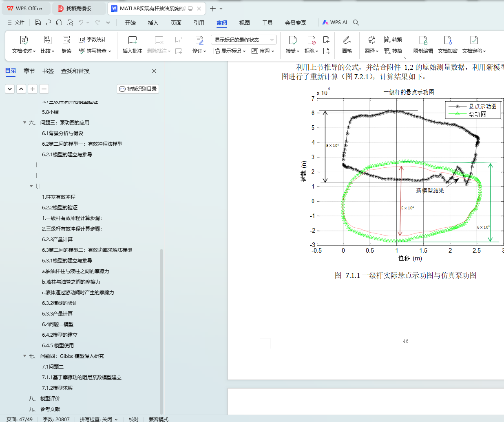Switch to the 插入 ribbon tab

click(153, 23)
